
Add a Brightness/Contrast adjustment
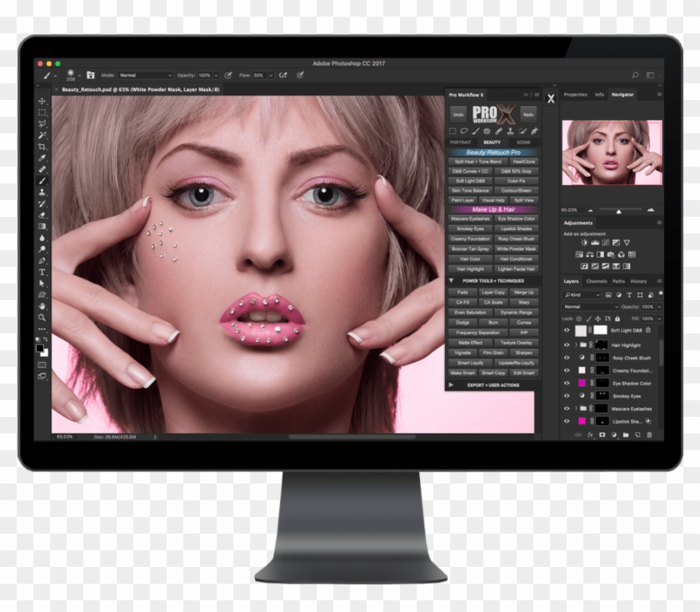tap(583, 243)
